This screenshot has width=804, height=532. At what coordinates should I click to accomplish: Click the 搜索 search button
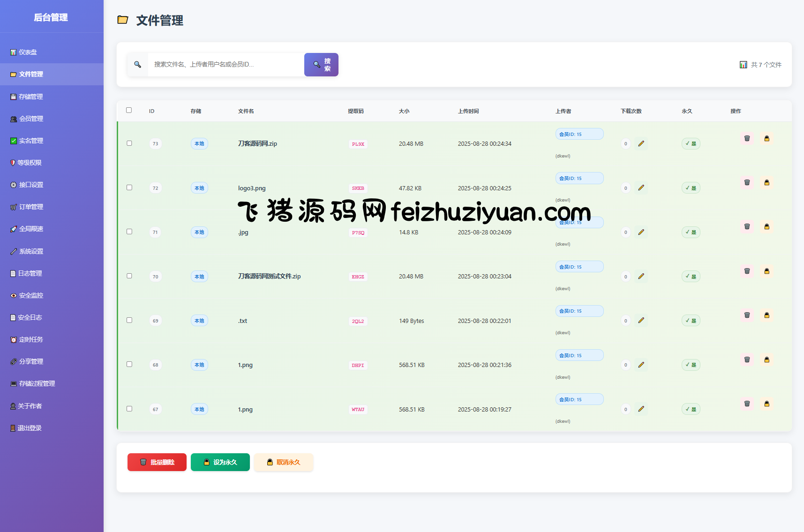321,65
